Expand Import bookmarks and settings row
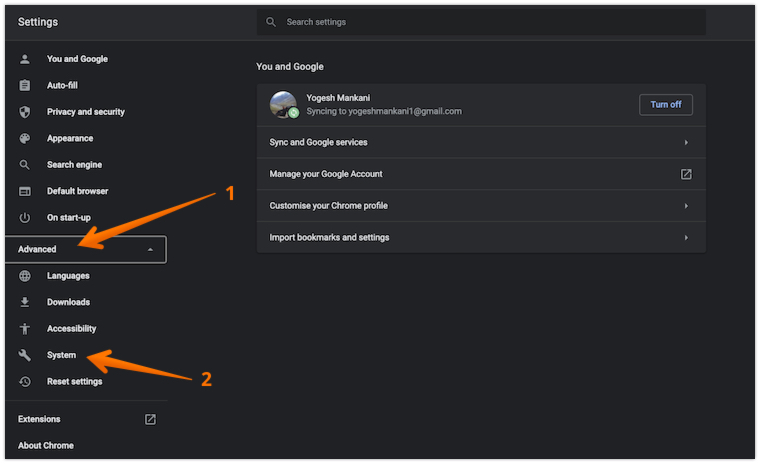Screen dimensions: 760x464 686,238
